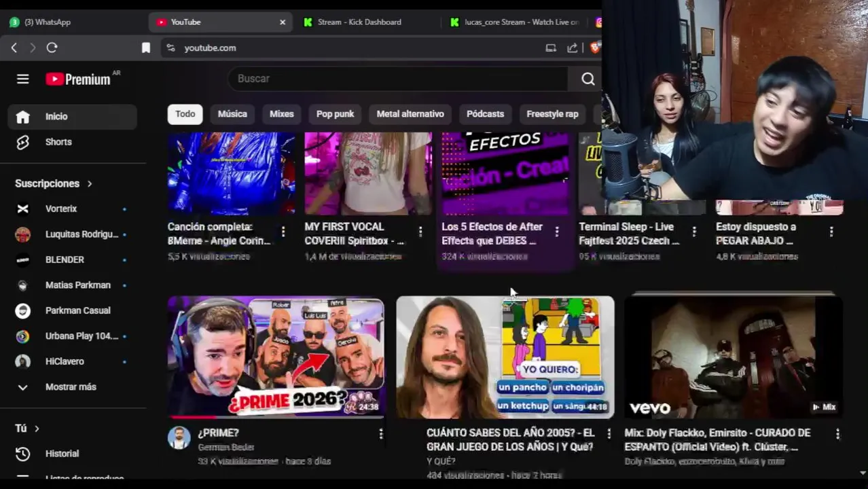Open Shorts in sidebar
This screenshot has height=489, width=868.
[x=73, y=142]
